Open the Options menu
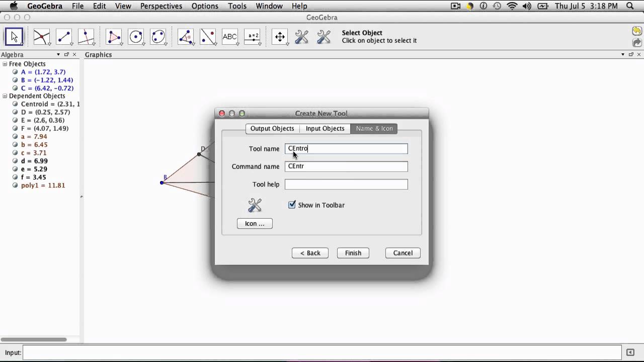The width and height of the screenshot is (644, 362). (205, 6)
